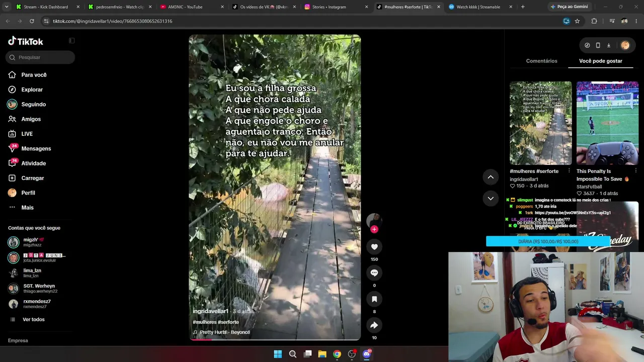Open the #mulheres #serforte recommended thumbnail
Screen dimensions: 644x362
(540, 123)
